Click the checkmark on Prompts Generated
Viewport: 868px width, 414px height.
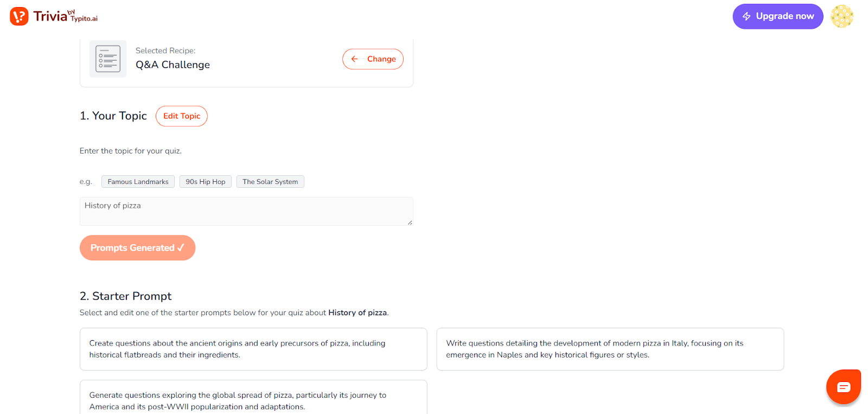[x=181, y=248]
